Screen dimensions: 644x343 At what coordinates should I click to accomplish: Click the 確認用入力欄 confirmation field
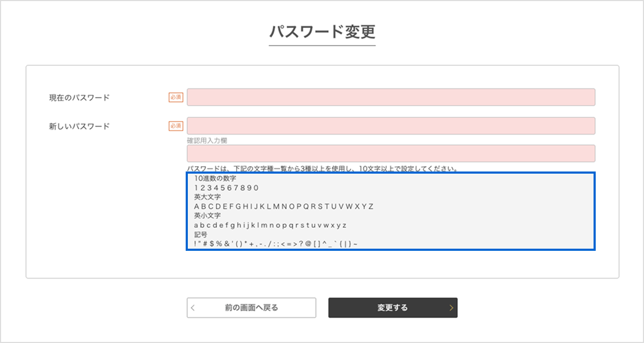(x=390, y=153)
